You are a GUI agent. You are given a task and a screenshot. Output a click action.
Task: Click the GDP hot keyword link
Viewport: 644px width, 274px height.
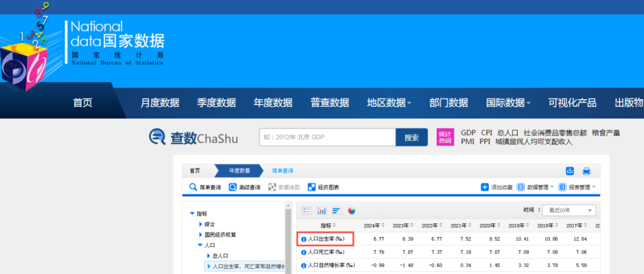[x=468, y=133]
